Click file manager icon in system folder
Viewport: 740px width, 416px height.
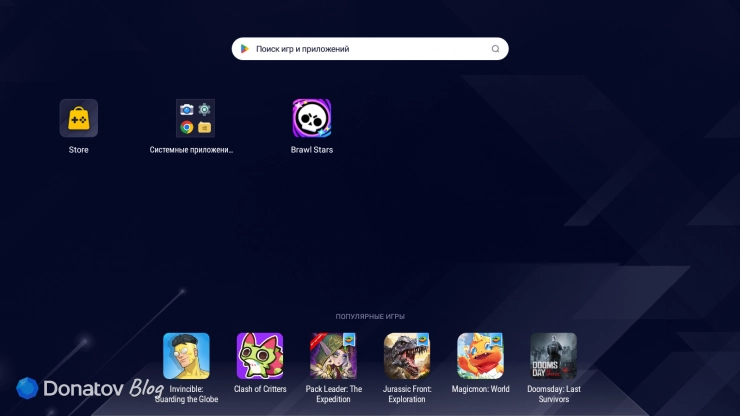(204, 127)
